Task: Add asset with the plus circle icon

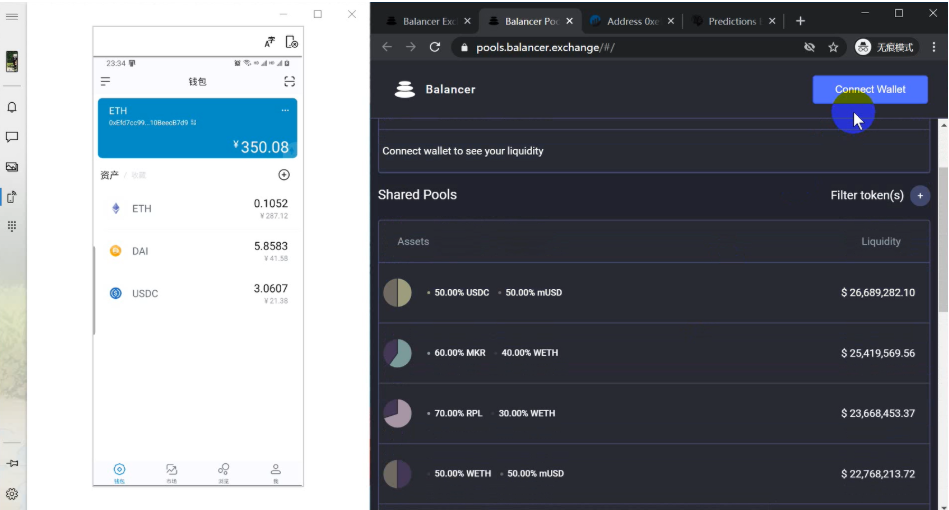Action: point(284,175)
